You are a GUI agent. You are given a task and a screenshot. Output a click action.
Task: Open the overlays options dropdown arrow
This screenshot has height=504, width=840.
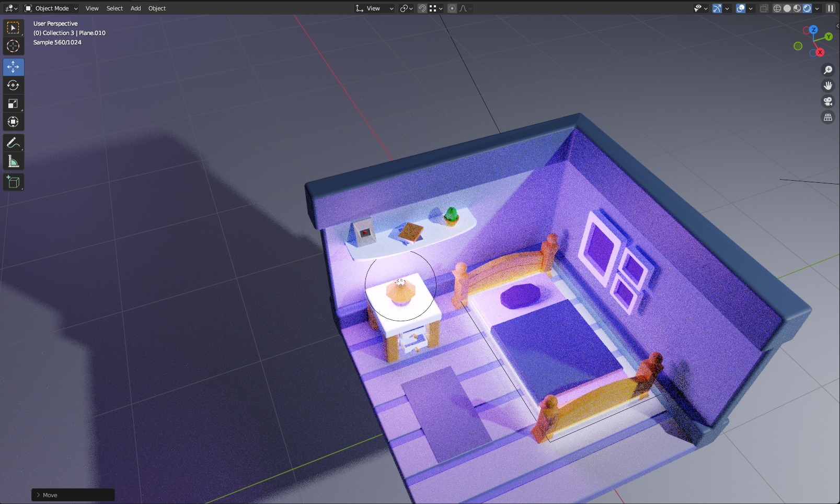point(751,8)
